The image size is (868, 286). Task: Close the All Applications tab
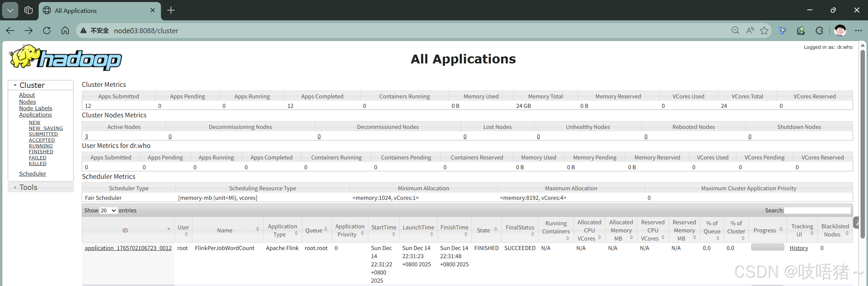tap(153, 11)
